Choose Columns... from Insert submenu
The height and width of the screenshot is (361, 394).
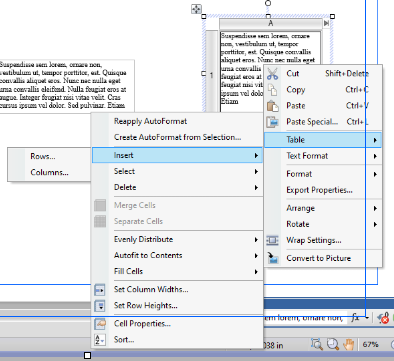[x=49, y=172]
